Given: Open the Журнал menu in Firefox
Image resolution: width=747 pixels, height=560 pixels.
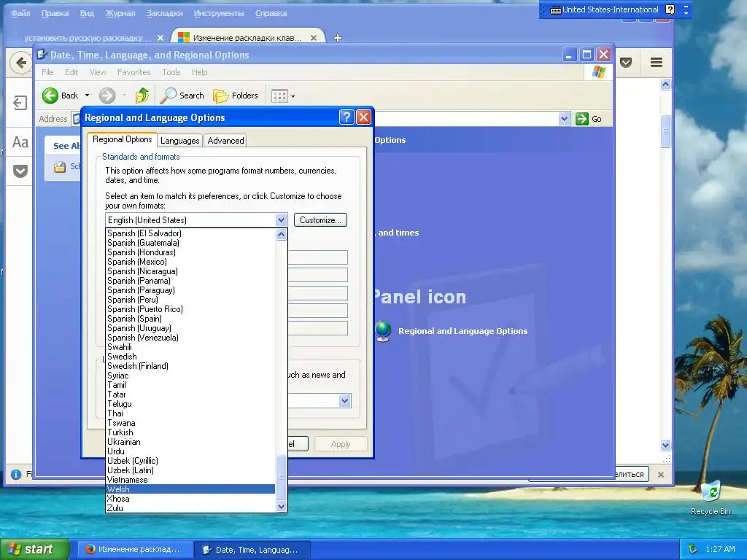Looking at the screenshot, I should (x=120, y=13).
